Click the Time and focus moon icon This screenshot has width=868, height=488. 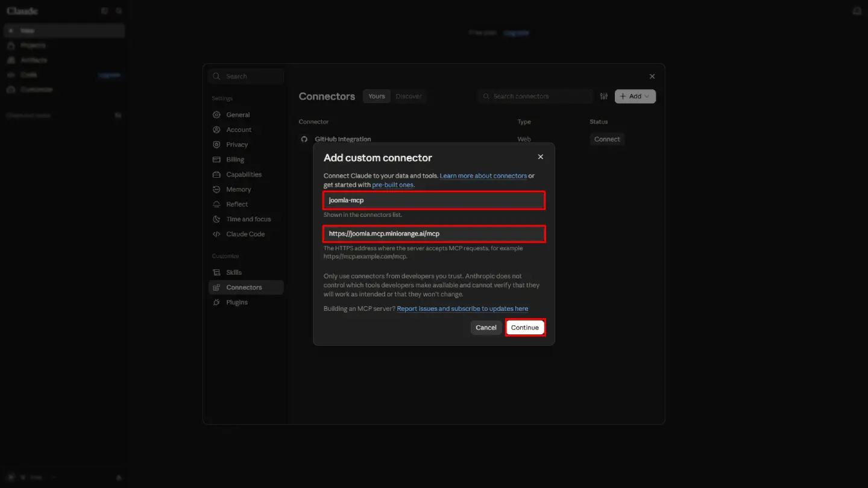pyautogui.click(x=216, y=219)
